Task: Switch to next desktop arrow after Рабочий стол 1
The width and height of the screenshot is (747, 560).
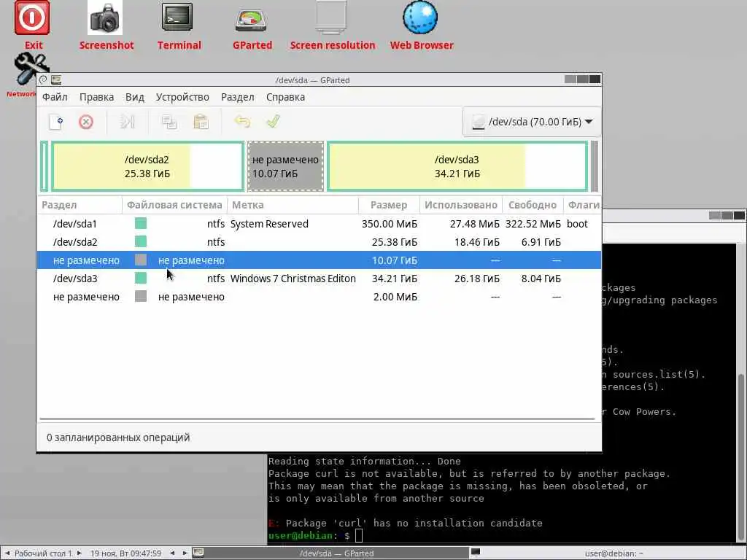Action: pyautogui.click(x=79, y=553)
